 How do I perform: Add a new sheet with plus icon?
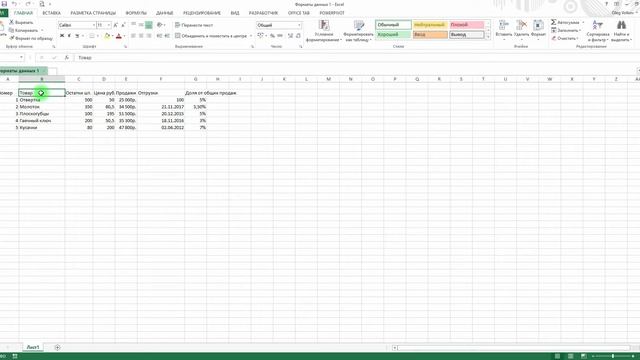point(57,347)
